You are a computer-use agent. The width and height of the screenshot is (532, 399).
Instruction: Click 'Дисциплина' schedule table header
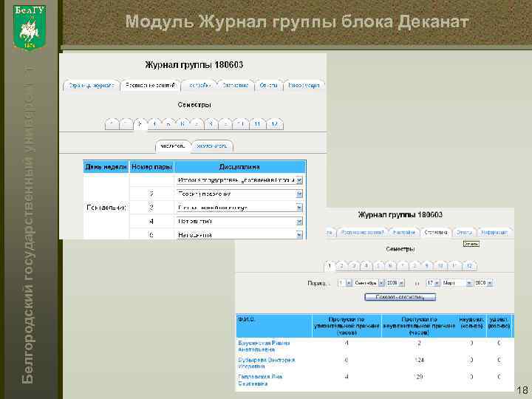[239, 166]
